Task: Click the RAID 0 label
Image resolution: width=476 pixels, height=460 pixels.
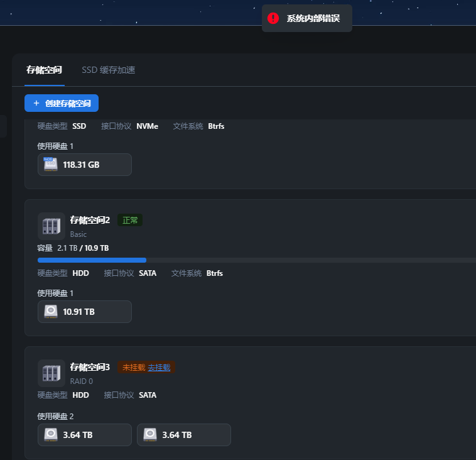Action: [82, 381]
